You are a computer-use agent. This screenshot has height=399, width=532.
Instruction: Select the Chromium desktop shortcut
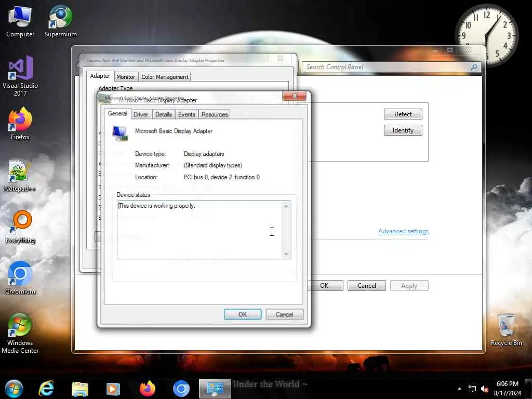click(x=20, y=278)
